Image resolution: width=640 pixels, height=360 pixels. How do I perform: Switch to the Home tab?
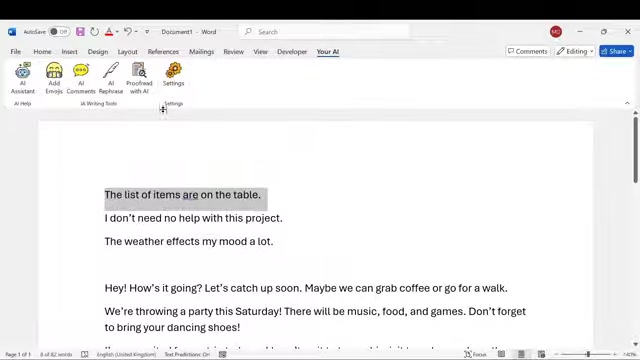[x=42, y=51]
